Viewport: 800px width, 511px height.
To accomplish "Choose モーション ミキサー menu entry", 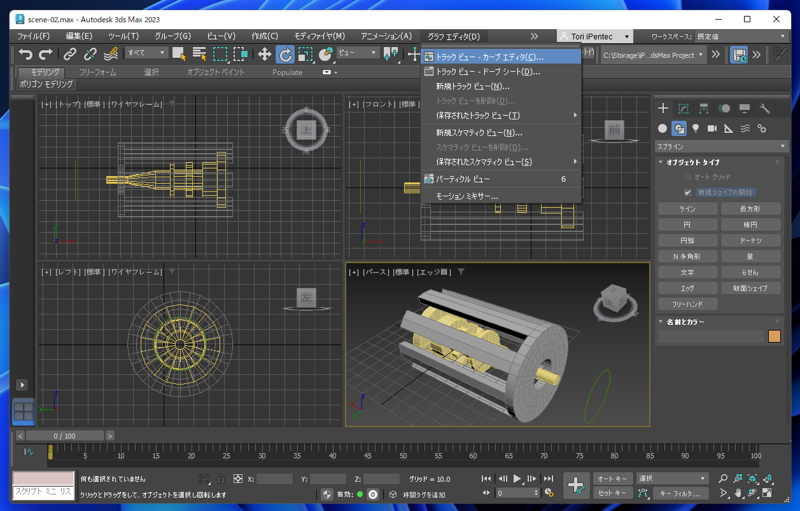I will click(x=501, y=196).
